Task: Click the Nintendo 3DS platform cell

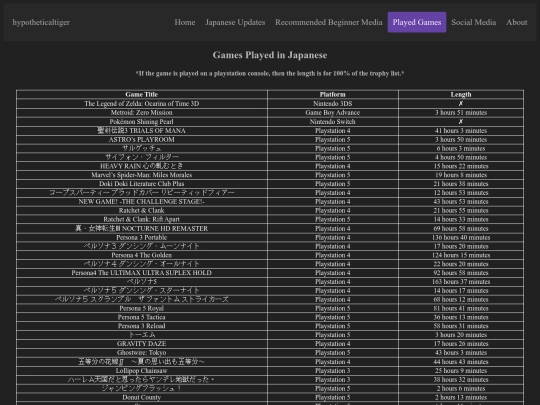Action: point(333,104)
